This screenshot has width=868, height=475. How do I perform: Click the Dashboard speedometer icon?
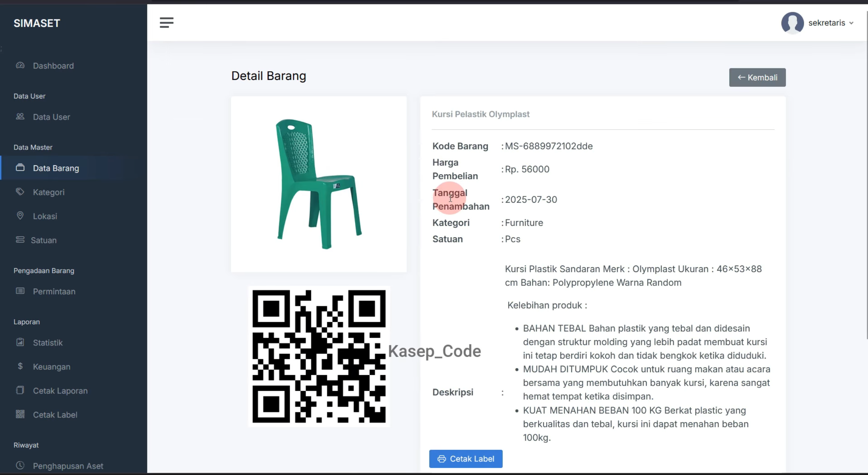click(20, 65)
